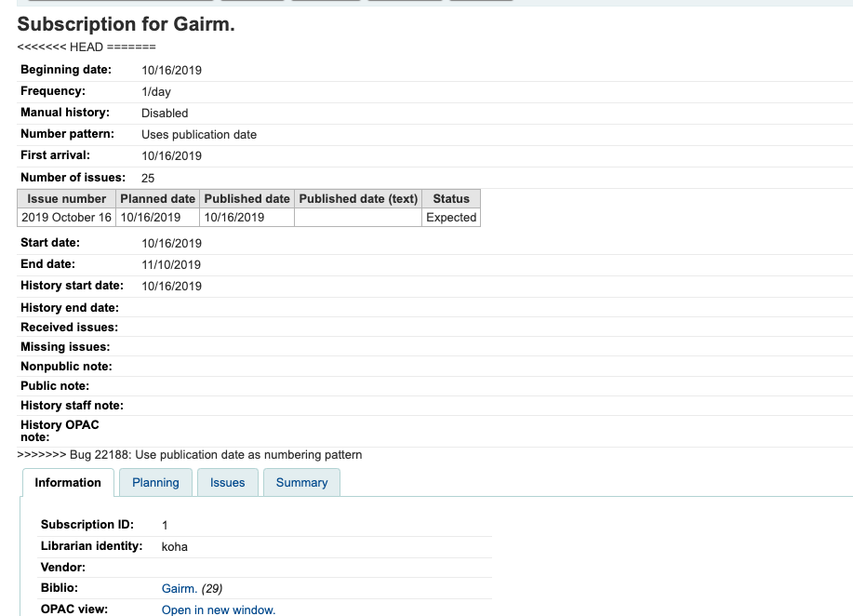Click the 'Subscription for Gairm.' heading
853x616 pixels.
[126, 25]
